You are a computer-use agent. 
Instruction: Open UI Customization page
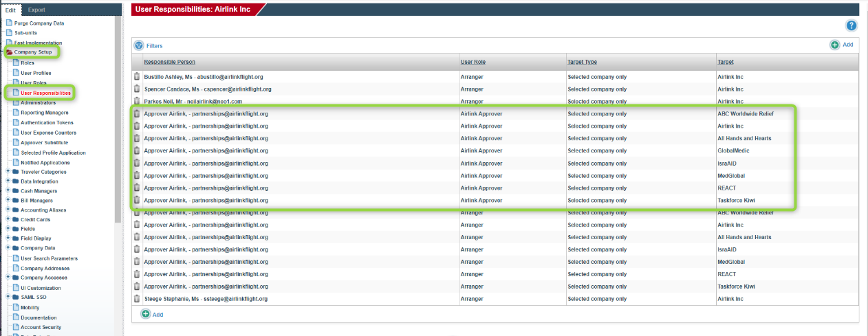tap(41, 288)
